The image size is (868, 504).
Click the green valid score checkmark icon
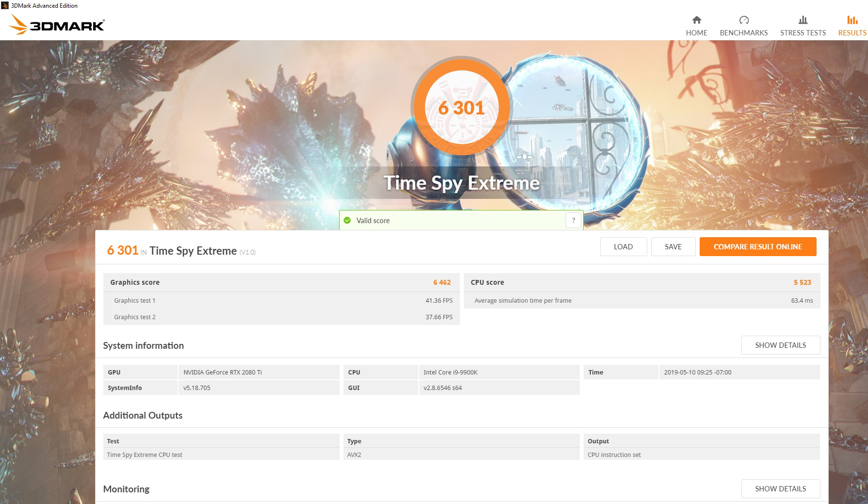pos(347,220)
